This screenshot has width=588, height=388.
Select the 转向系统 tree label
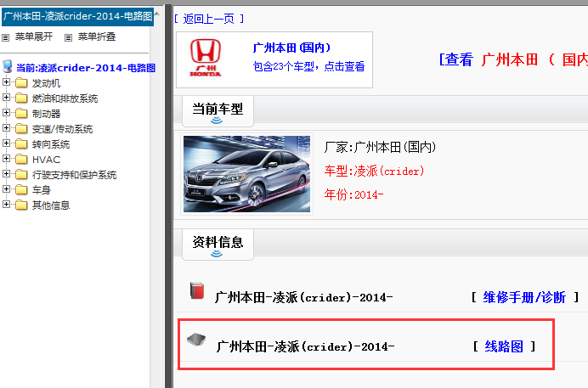pos(51,144)
